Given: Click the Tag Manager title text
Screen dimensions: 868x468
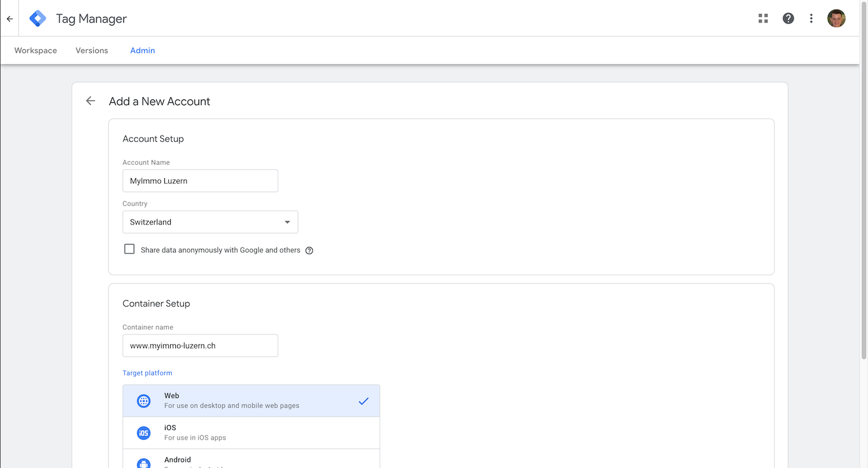Looking at the screenshot, I should click(91, 19).
